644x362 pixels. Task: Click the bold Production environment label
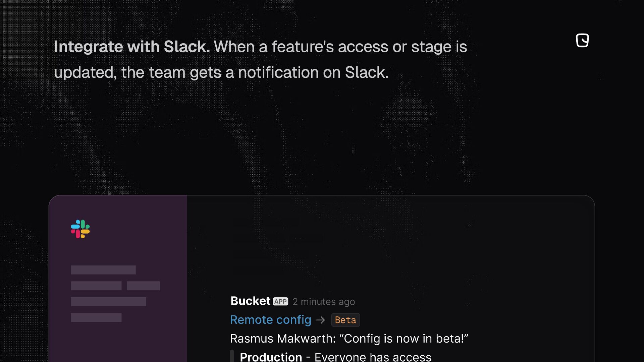point(271,357)
